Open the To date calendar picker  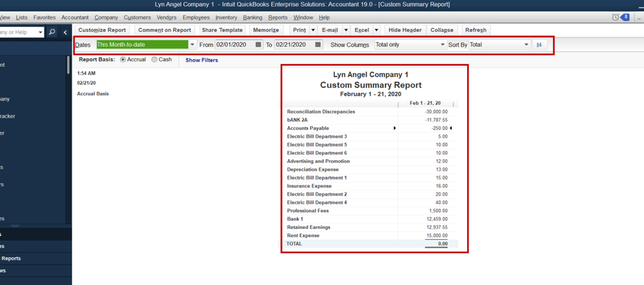[318, 45]
